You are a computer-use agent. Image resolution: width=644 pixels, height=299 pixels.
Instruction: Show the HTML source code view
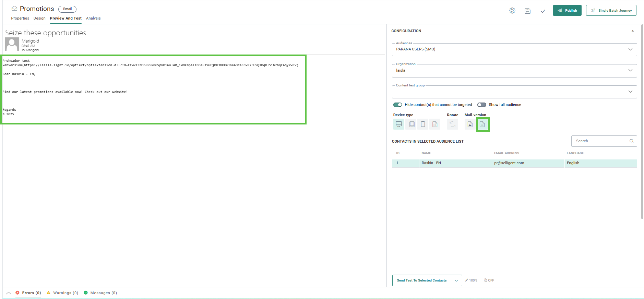[x=434, y=124]
